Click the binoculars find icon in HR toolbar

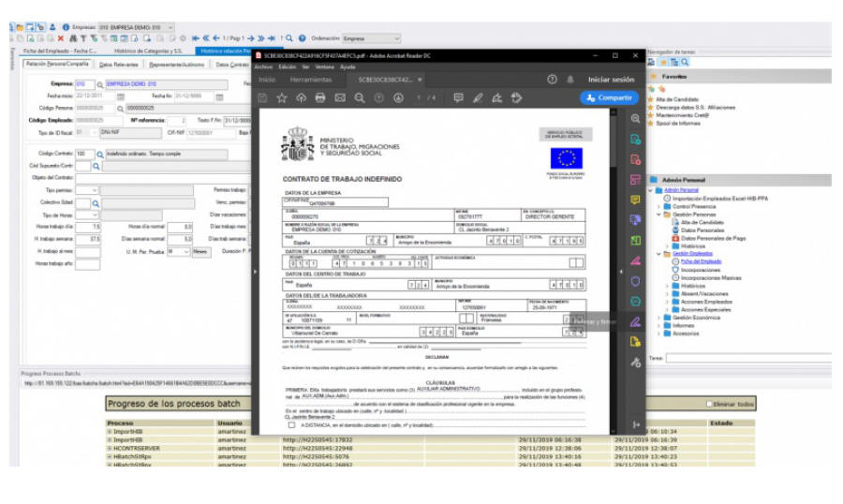click(x=73, y=38)
